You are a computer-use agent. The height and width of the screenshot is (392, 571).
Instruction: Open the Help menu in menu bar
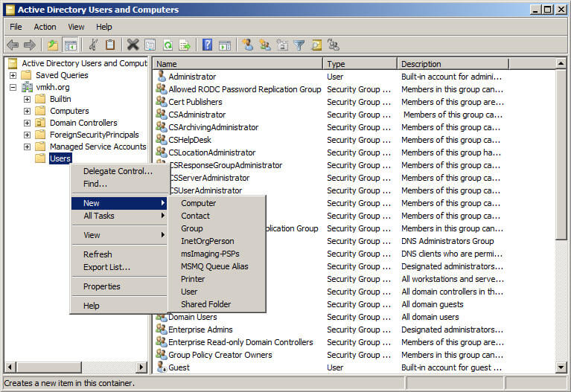coord(104,27)
